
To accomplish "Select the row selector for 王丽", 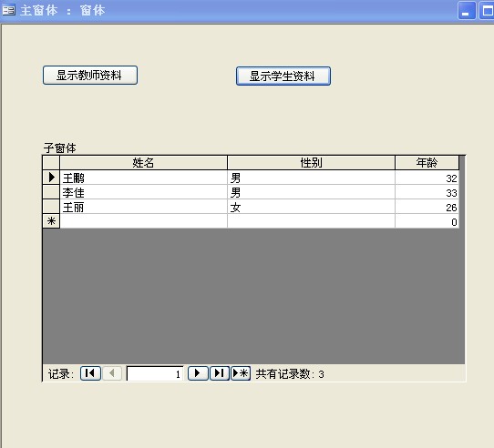I will [x=51, y=207].
